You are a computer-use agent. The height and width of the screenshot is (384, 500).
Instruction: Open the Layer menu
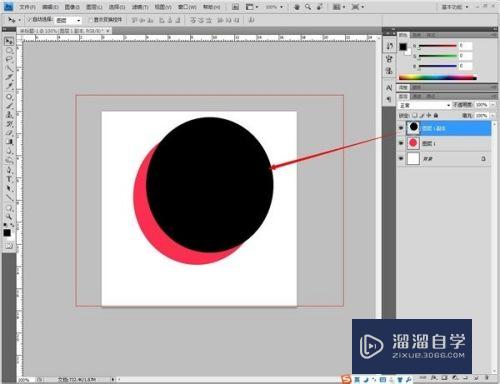94,7
